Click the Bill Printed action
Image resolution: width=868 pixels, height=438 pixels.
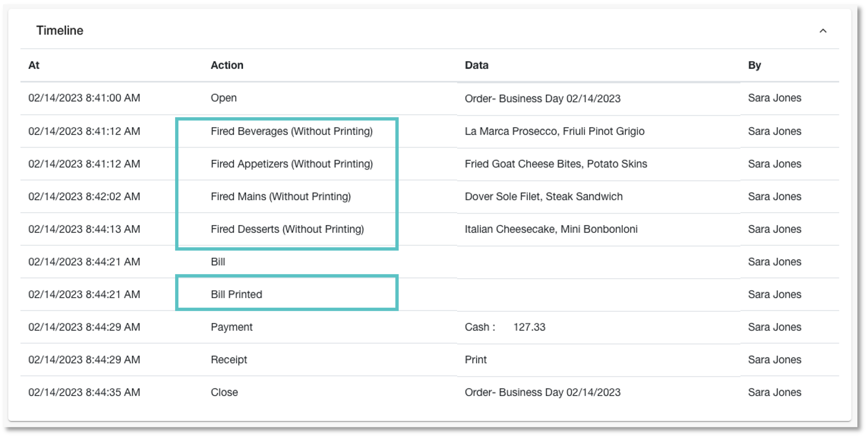(x=236, y=294)
